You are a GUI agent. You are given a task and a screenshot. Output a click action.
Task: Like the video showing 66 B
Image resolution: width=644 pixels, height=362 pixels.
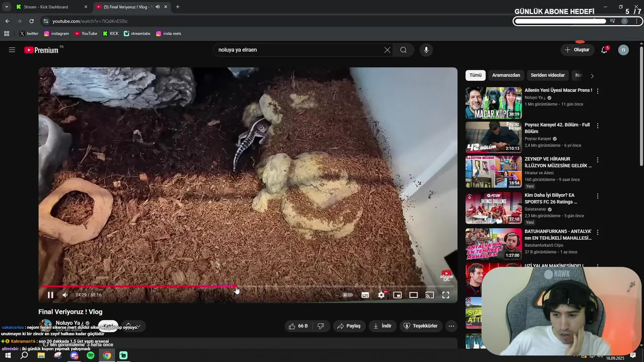point(298,326)
